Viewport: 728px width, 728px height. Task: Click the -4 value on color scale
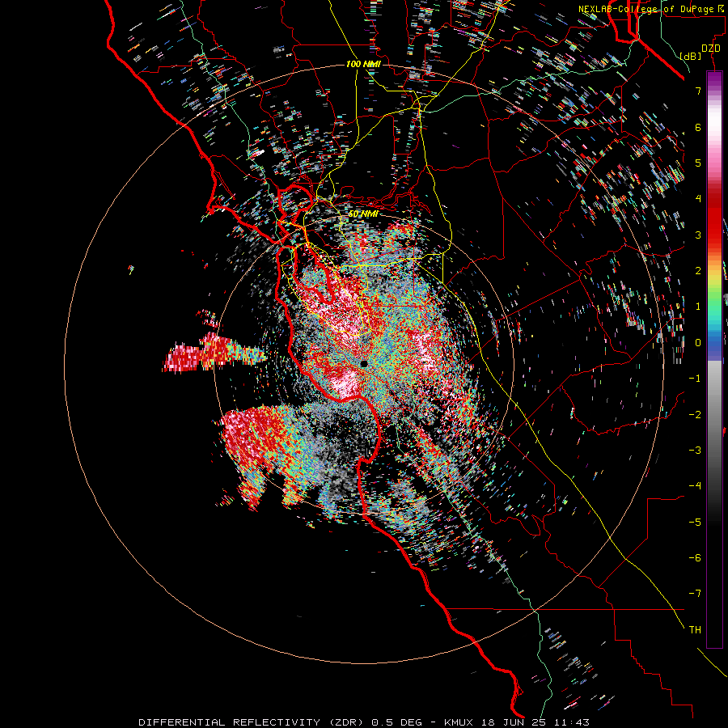(695, 486)
